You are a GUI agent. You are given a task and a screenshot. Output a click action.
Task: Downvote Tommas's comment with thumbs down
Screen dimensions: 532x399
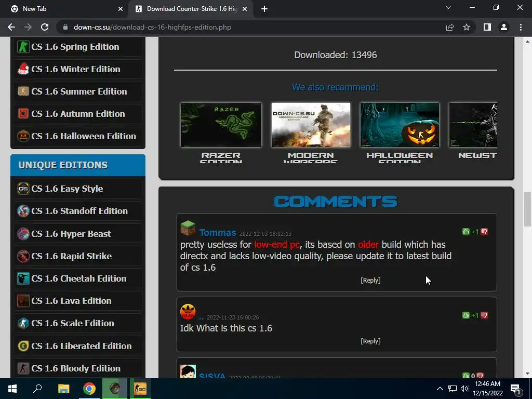484,232
